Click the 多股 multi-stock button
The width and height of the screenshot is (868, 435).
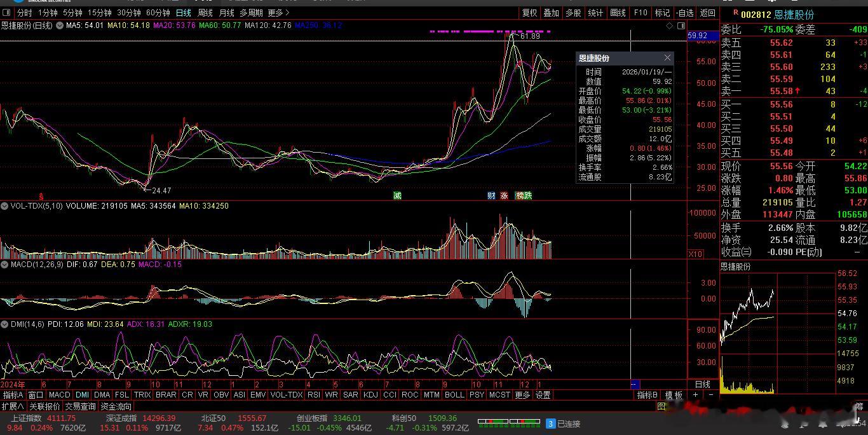coord(573,13)
